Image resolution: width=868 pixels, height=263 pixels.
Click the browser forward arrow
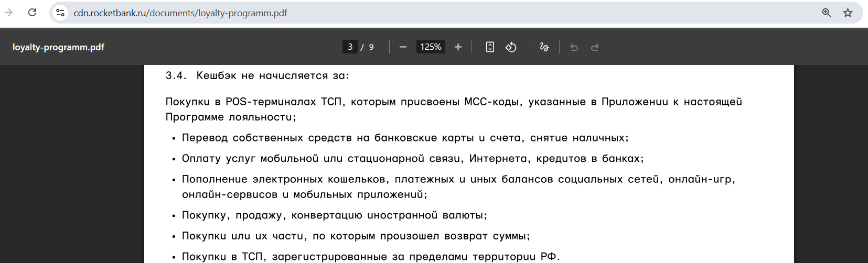point(9,13)
